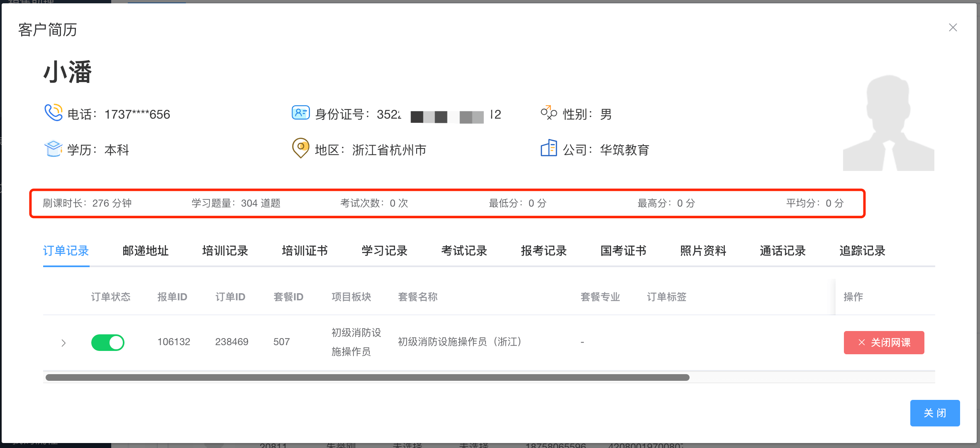Show the 追踪记录 tab
This screenshot has height=448, width=980.
pos(863,251)
